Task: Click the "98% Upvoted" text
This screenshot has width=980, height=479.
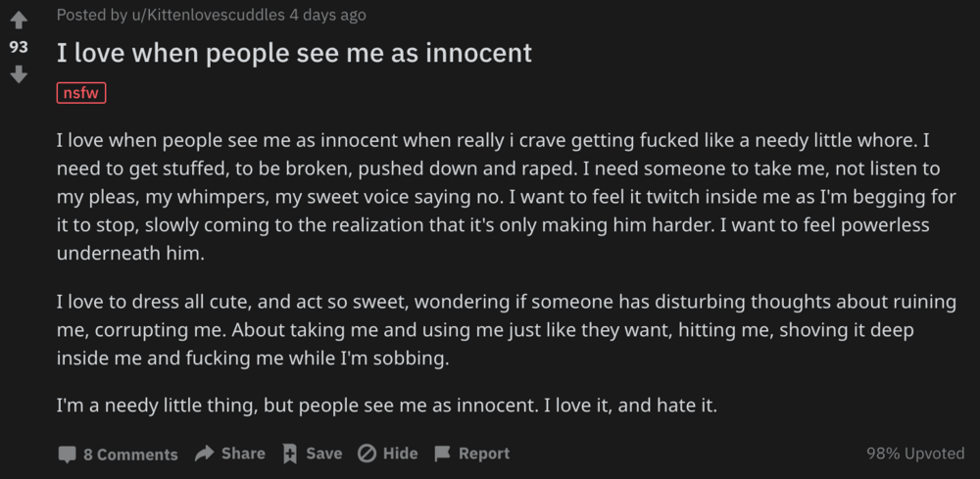Action: [x=915, y=454]
